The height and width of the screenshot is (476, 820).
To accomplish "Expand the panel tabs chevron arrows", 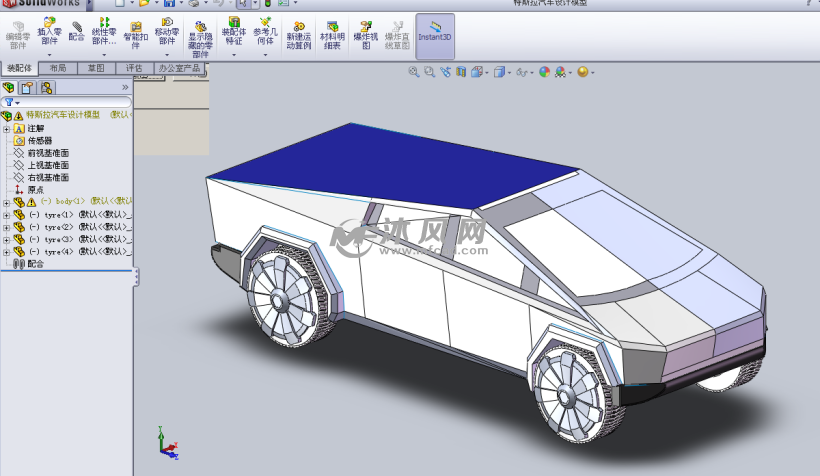I will tap(125, 87).
